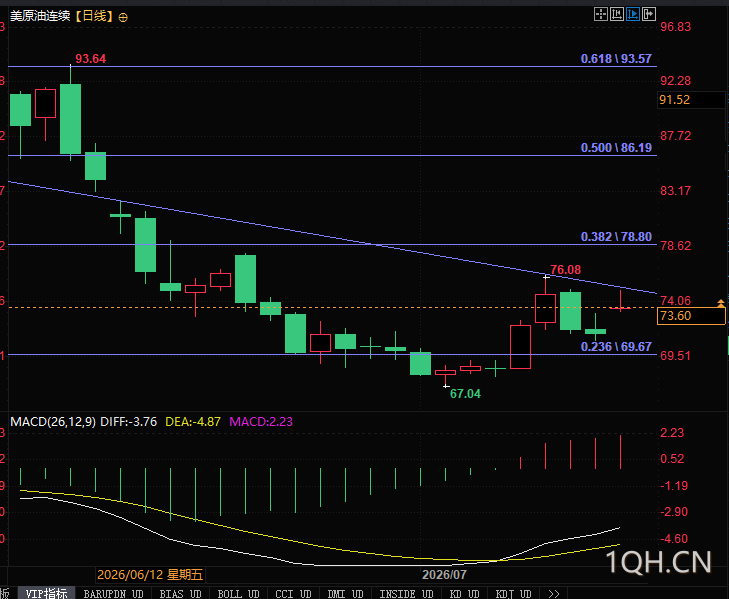Click the 67.04 low marker cross
The image size is (729, 599).
click(446, 386)
